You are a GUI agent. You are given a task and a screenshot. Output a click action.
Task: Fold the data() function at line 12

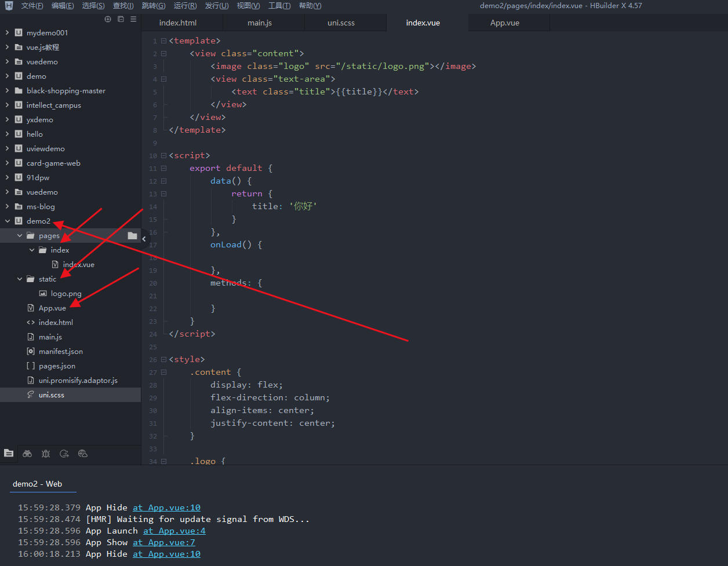163,181
